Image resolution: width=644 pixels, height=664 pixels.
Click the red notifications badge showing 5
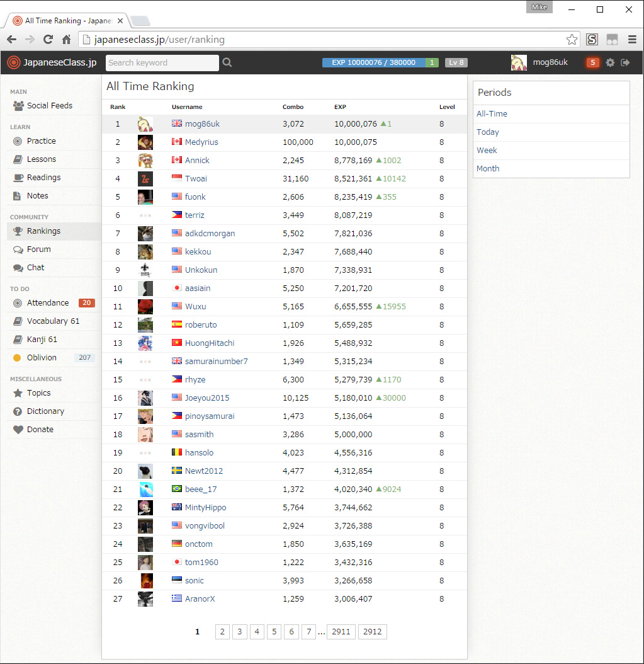pos(592,62)
